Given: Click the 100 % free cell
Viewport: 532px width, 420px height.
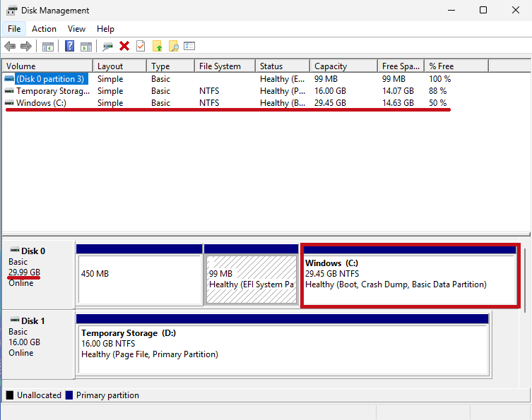Looking at the screenshot, I should (x=439, y=79).
